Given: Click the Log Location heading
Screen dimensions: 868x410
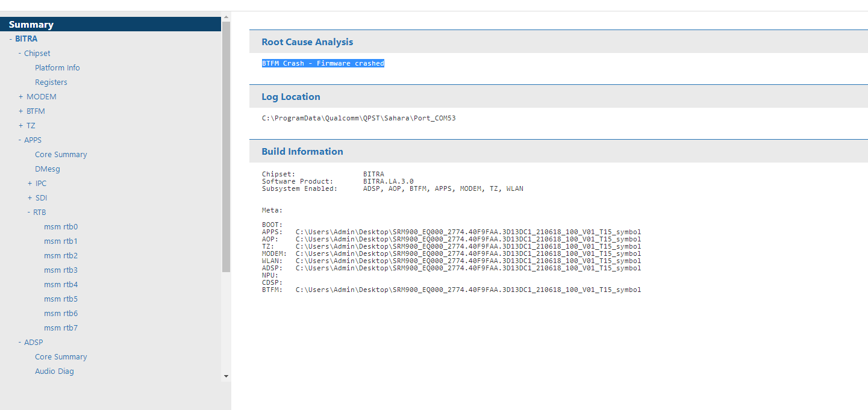Looking at the screenshot, I should [x=291, y=96].
